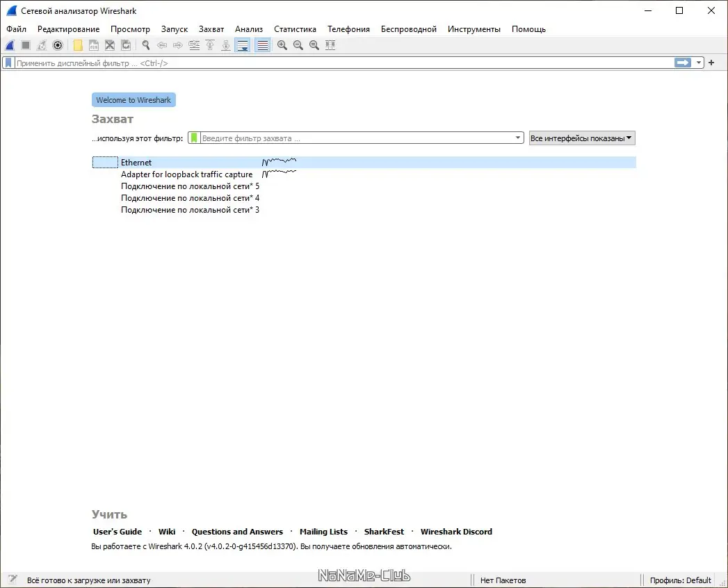Click the zoom in icon
The width and height of the screenshot is (728, 588).
(x=282, y=45)
